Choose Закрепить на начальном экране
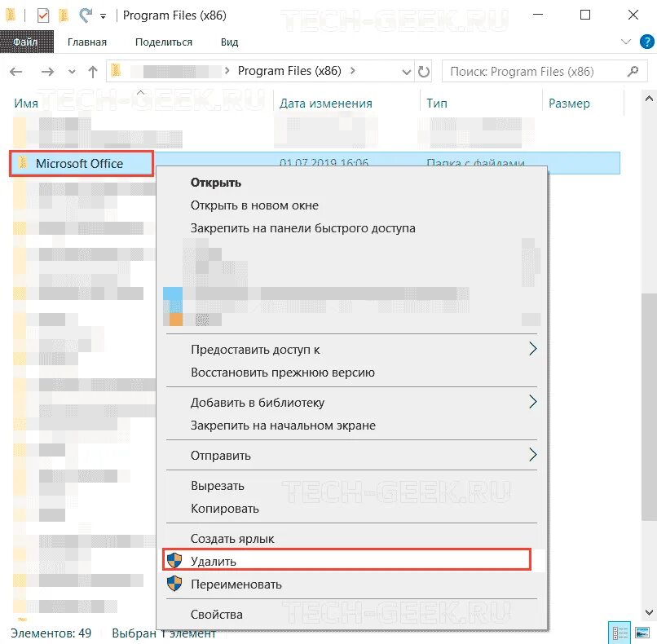 click(283, 426)
